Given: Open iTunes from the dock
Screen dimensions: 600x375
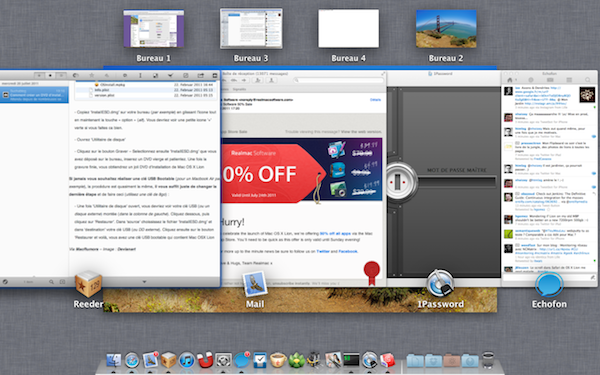Looking at the screenshot, I should [x=187, y=360].
